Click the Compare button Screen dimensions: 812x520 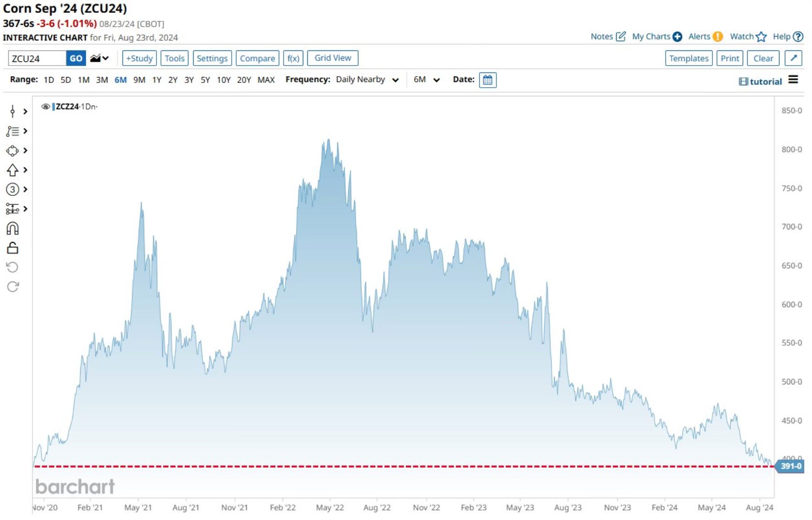click(257, 58)
